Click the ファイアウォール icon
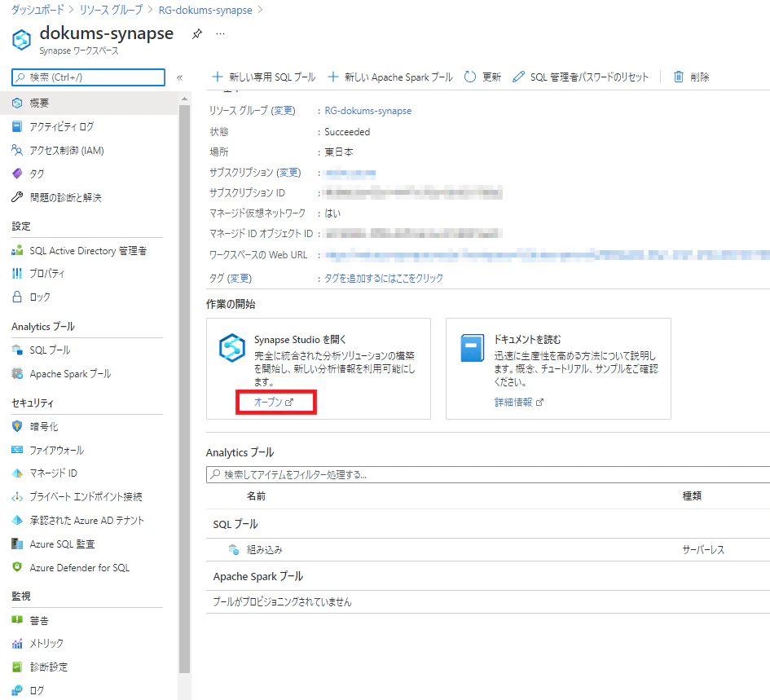770x700 pixels. coord(17,450)
